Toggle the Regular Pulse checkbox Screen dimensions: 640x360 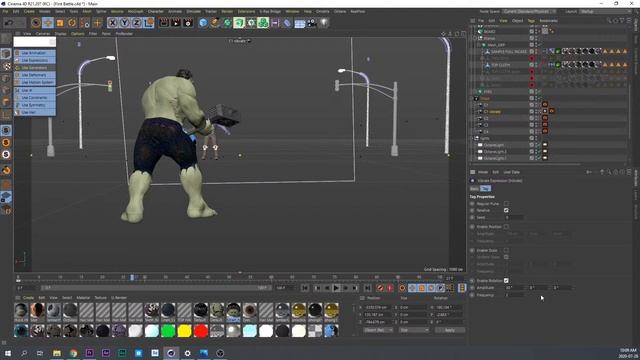(506, 203)
